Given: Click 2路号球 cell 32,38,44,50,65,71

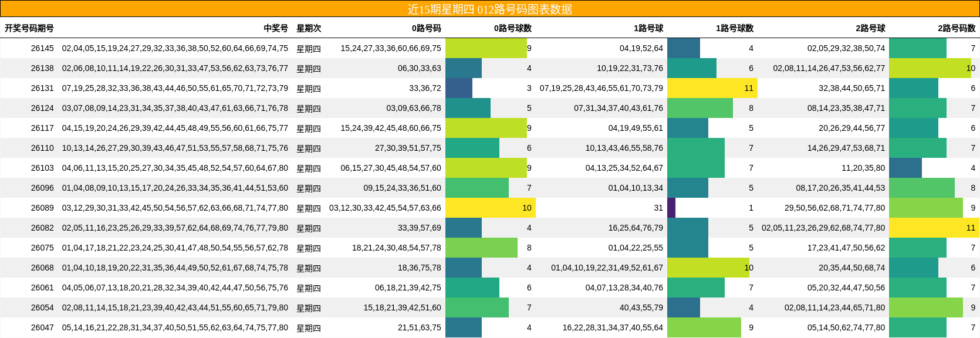Looking at the screenshot, I should pyautogui.click(x=851, y=88).
